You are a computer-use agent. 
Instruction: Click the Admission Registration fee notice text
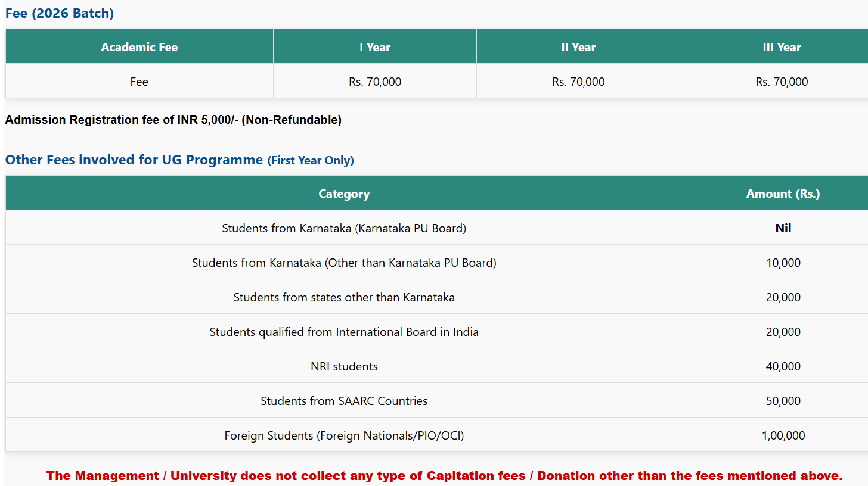[x=173, y=120]
